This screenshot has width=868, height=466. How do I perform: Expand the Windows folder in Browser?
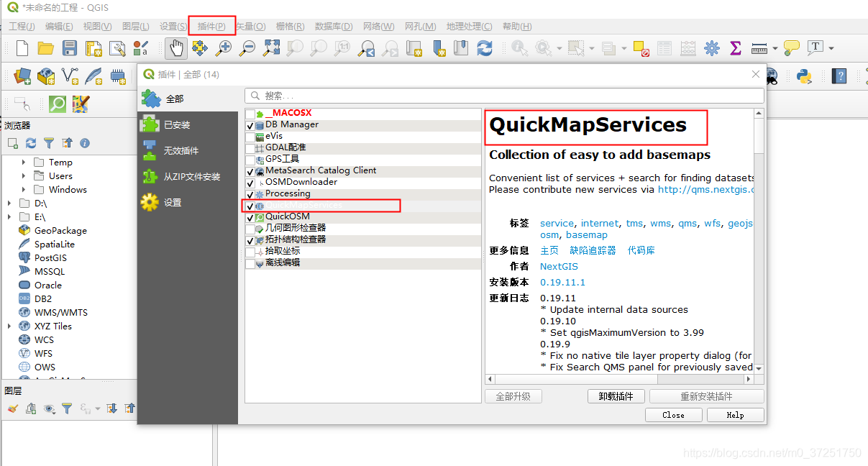24,190
